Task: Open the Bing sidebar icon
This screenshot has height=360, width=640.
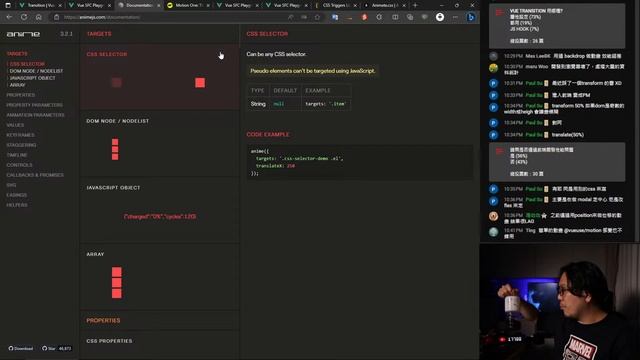Action: point(471,17)
